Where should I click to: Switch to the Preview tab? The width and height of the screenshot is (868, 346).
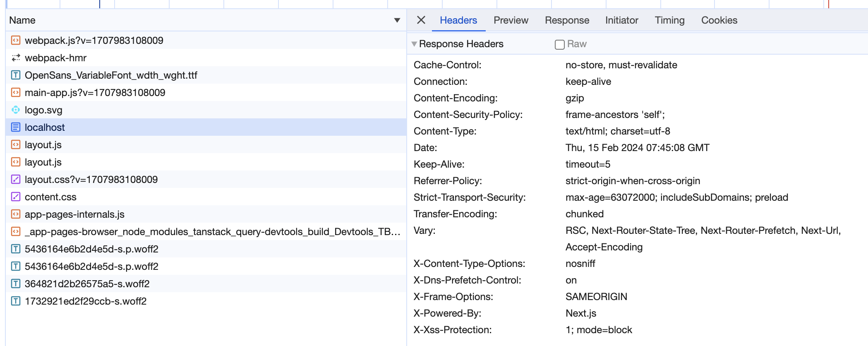(511, 20)
